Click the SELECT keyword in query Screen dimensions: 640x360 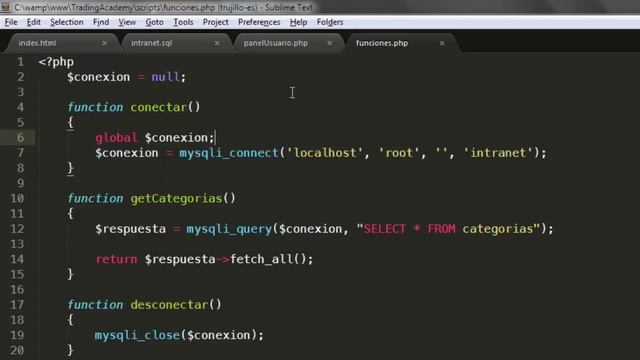pos(384,229)
